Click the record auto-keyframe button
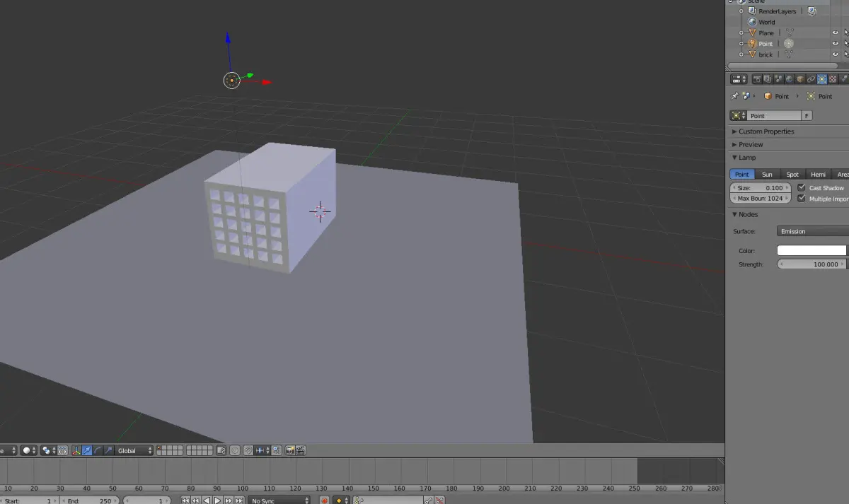This screenshot has width=849, height=504. [325, 501]
